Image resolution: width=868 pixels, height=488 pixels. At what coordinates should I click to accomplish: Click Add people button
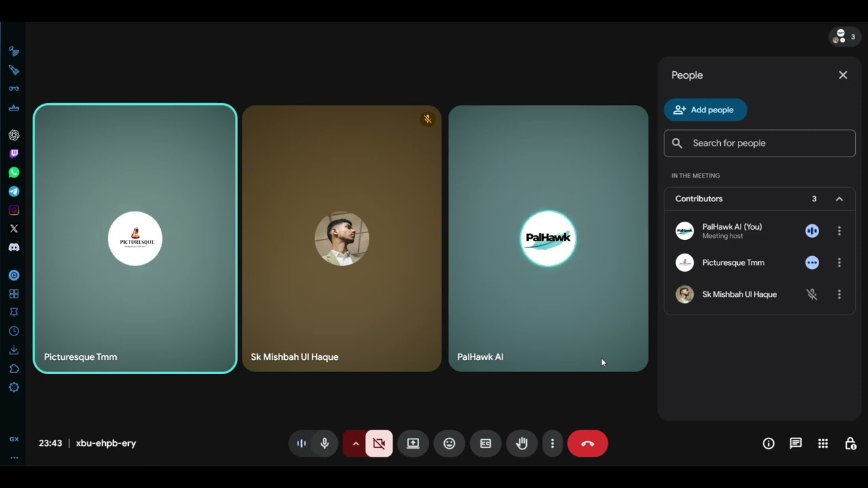coord(705,110)
